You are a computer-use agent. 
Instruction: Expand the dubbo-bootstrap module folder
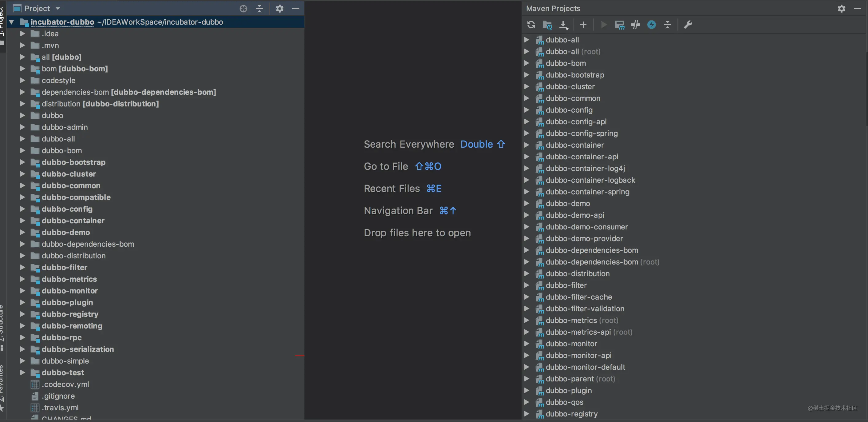click(x=22, y=162)
